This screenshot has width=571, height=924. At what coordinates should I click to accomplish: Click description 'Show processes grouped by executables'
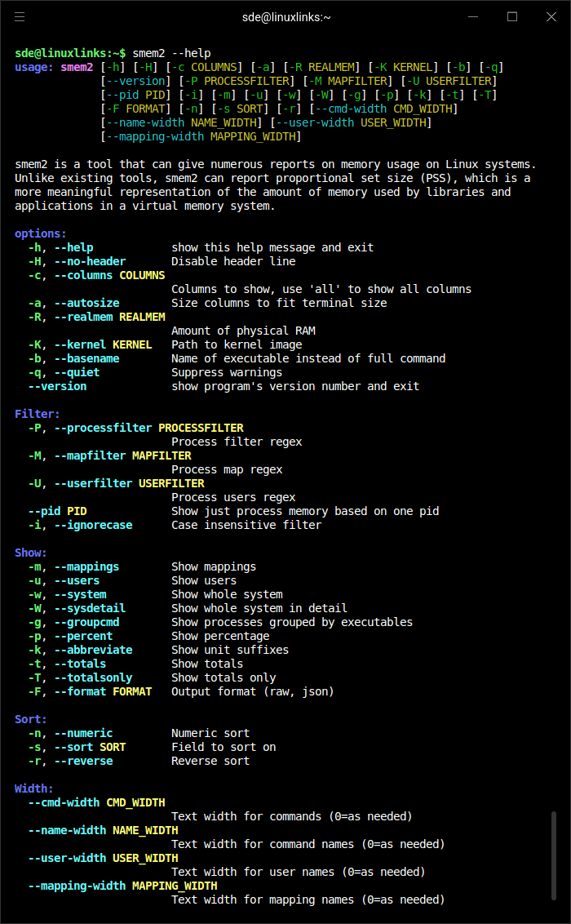pyautogui.click(x=292, y=622)
